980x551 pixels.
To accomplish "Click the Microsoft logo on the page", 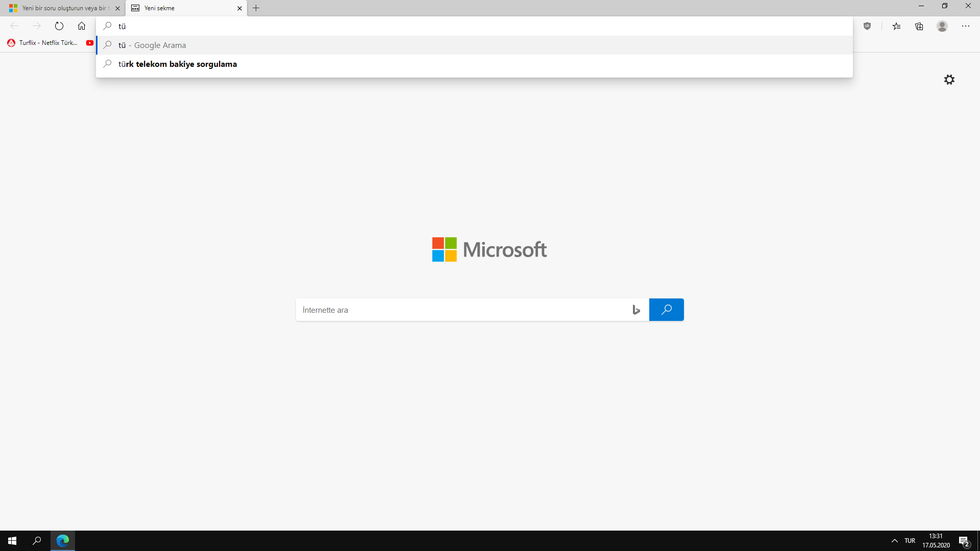I will pos(489,249).
